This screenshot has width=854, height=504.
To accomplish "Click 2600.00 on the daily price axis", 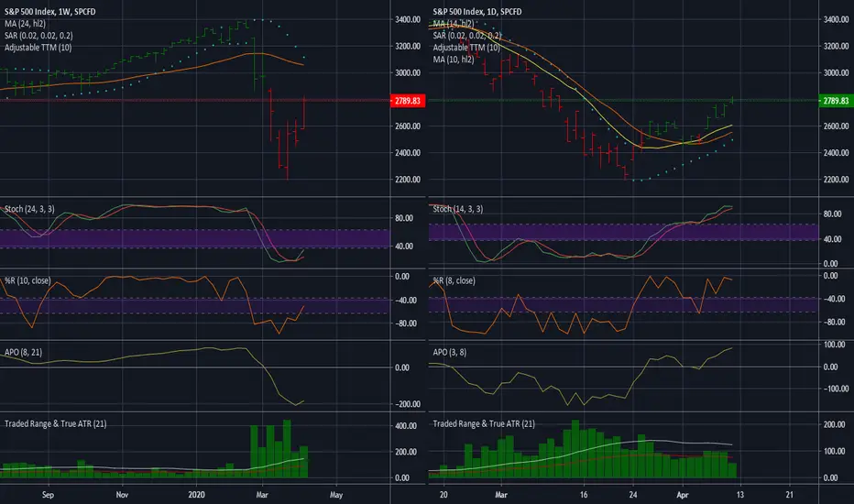I will [836, 126].
